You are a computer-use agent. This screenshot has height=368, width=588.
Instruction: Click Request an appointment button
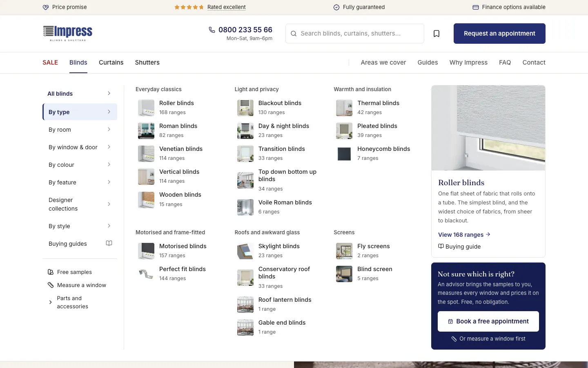[499, 34]
